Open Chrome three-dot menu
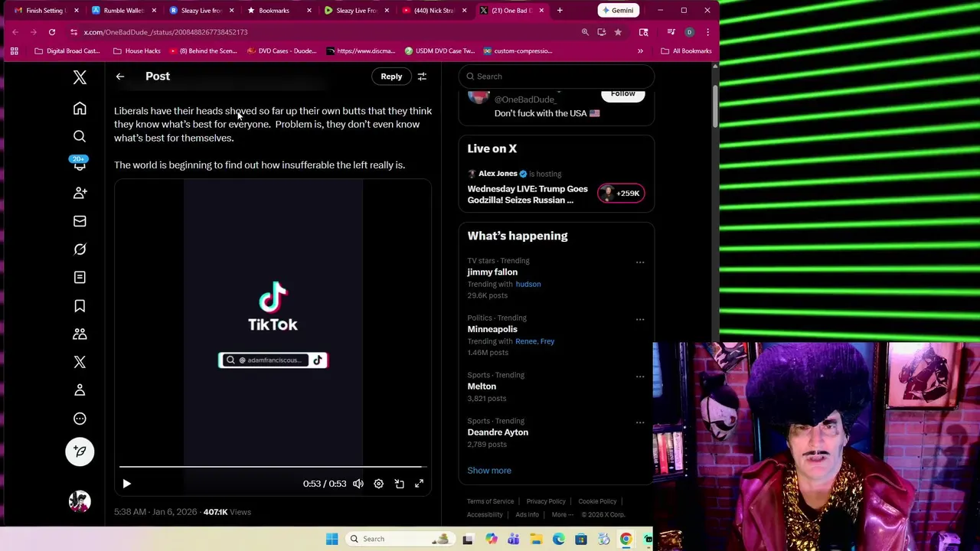Viewport: 980px width, 551px height. pos(707,32)
